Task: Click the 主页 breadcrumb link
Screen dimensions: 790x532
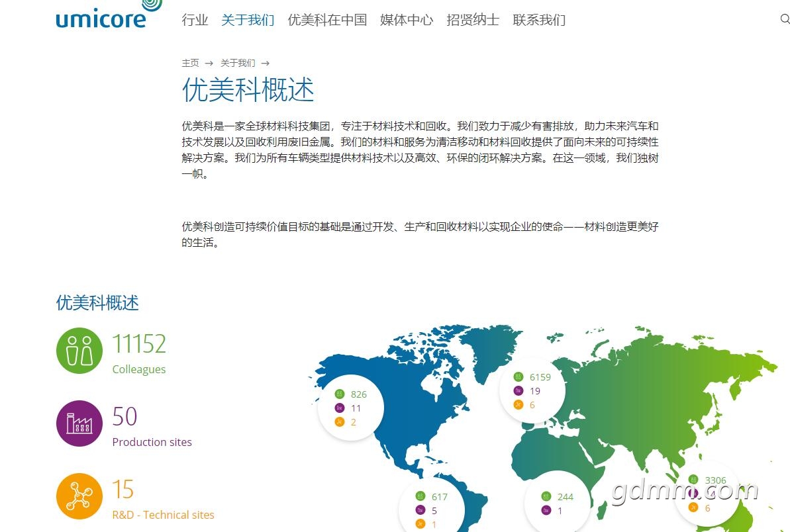Action: click(x=190, y=63)
